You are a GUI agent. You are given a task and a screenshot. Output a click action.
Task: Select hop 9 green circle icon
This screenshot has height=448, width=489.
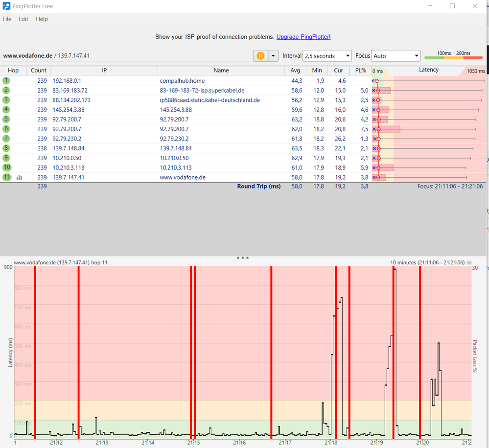pos(6,158)
